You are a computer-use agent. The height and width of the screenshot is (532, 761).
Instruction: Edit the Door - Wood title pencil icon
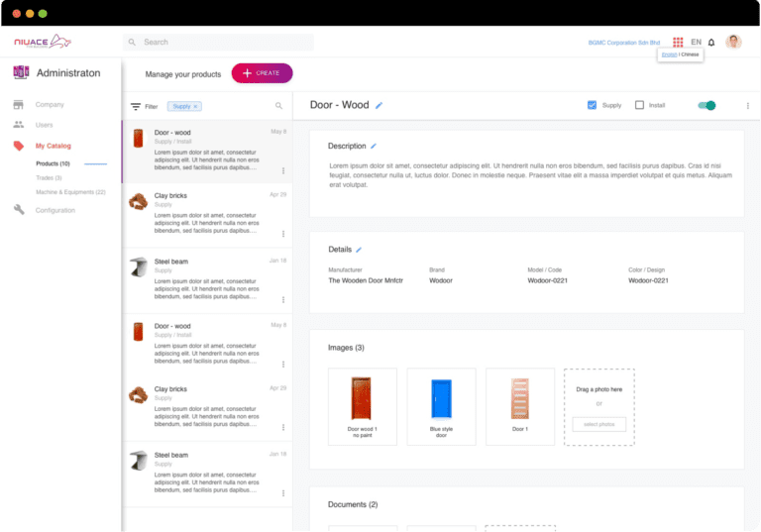tap(379, 105)
